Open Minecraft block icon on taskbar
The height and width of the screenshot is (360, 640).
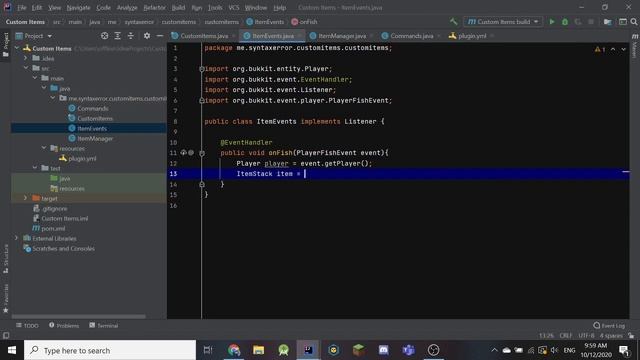coord(358,350)
